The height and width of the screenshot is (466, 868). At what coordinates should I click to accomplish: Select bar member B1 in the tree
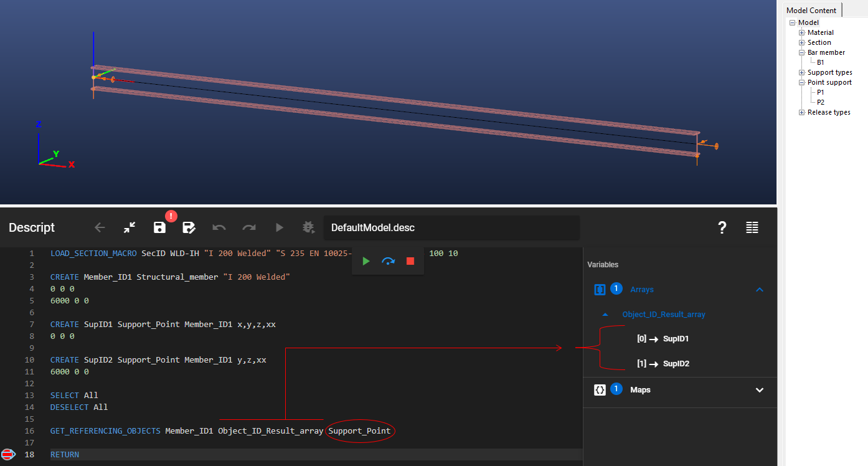click(x=821, y=62)
